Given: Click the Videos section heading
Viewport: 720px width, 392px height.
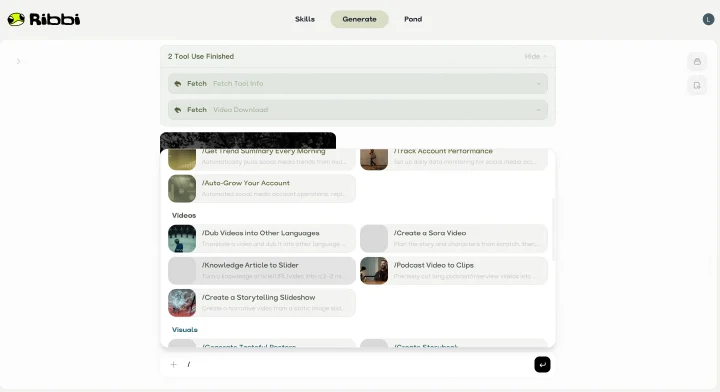Looking at the screenshot, I should click(184, 215).
